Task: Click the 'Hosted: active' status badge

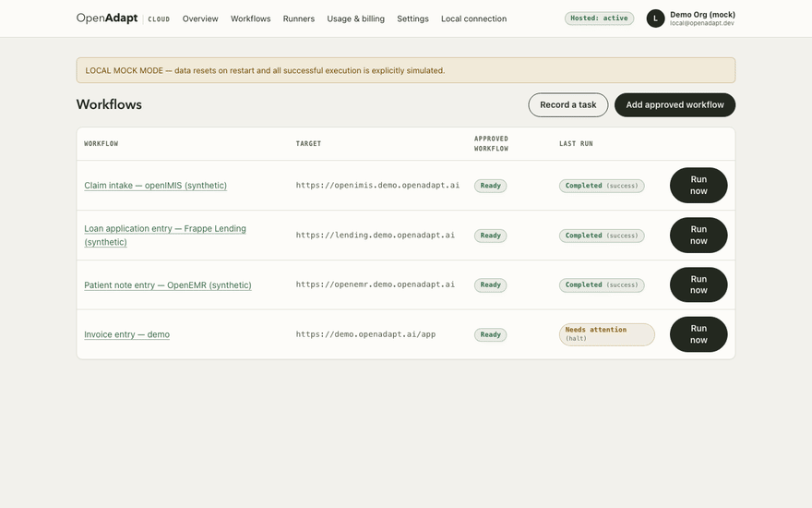Action: [x=599, y=18]
